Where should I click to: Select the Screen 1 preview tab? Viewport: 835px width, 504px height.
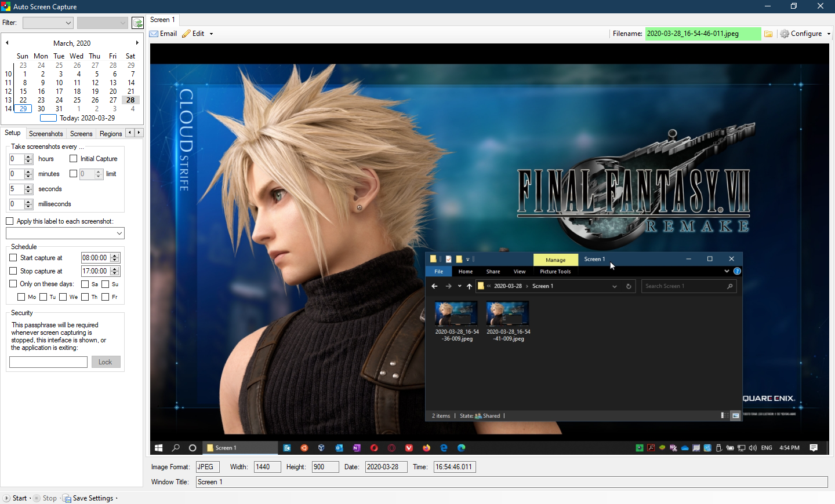click(x=162, y=20)
